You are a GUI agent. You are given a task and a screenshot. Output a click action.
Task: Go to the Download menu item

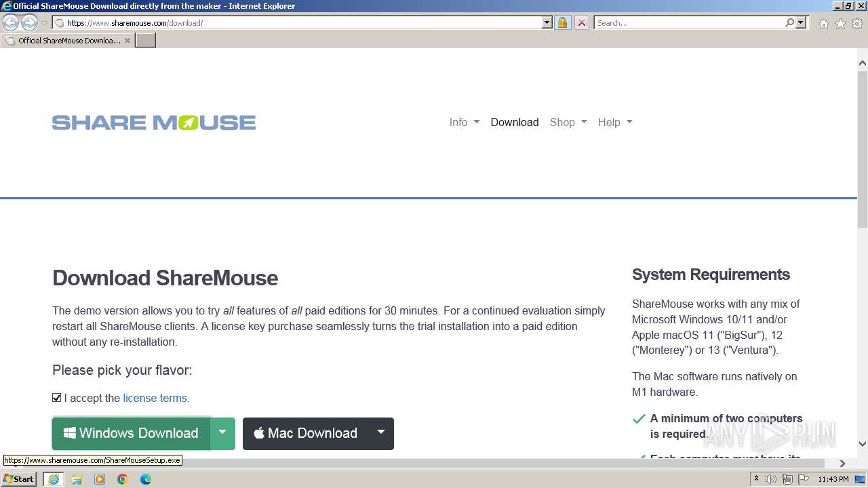(515, 122)
